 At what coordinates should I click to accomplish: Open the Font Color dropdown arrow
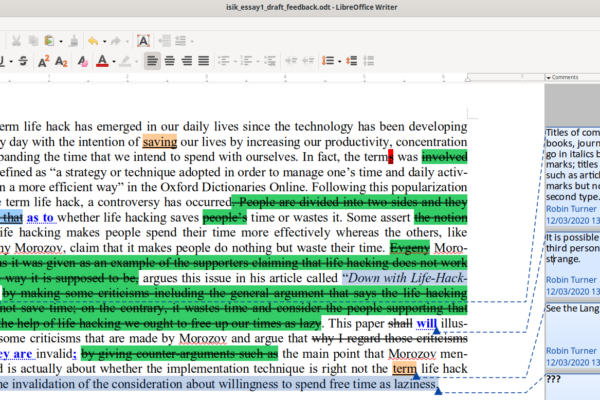pyautogui.click(x=114, y=61)
